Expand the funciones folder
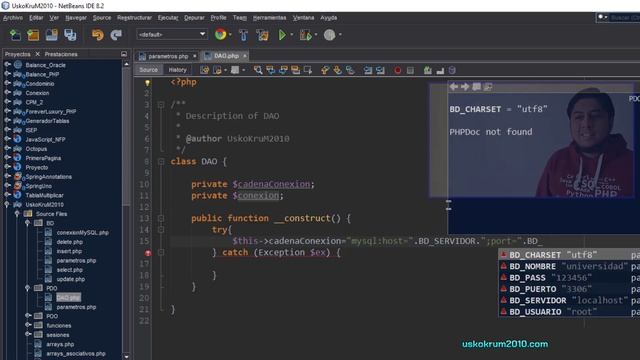 pos(28,325)
